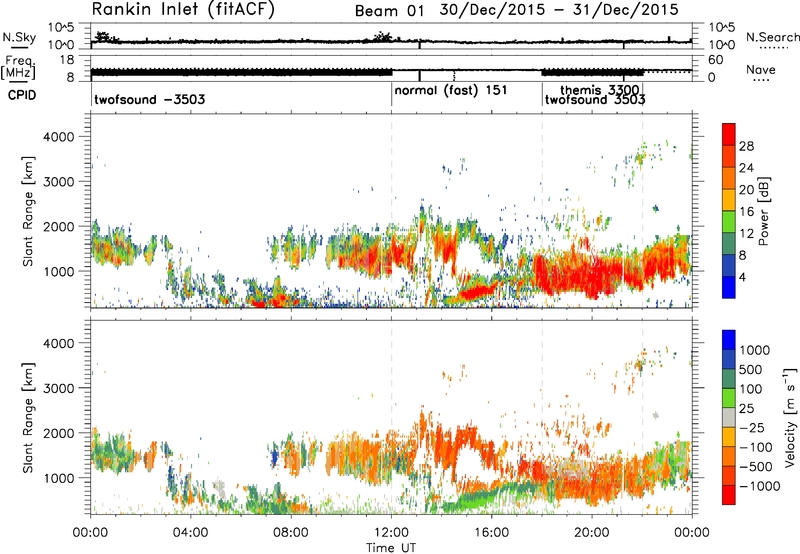Viewport: 800px width, 554px height.
Task: Click the 'normal (fast) 151' CPID text
Action: tap(451, 90)
